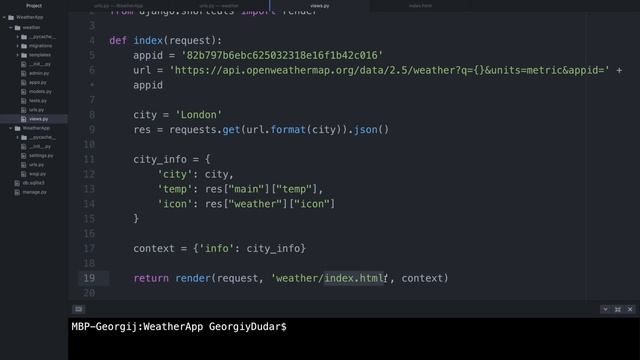
Task: Expand the migrations folder
Action: click(18, 46)
